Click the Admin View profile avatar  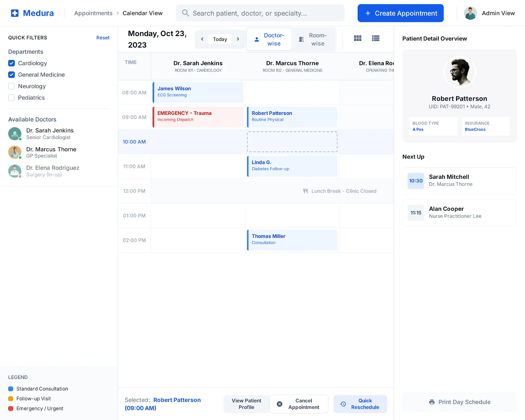point(470,13)
